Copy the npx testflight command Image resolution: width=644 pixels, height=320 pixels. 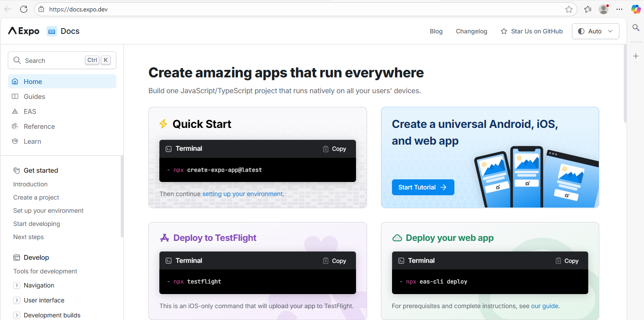(334, 261)
